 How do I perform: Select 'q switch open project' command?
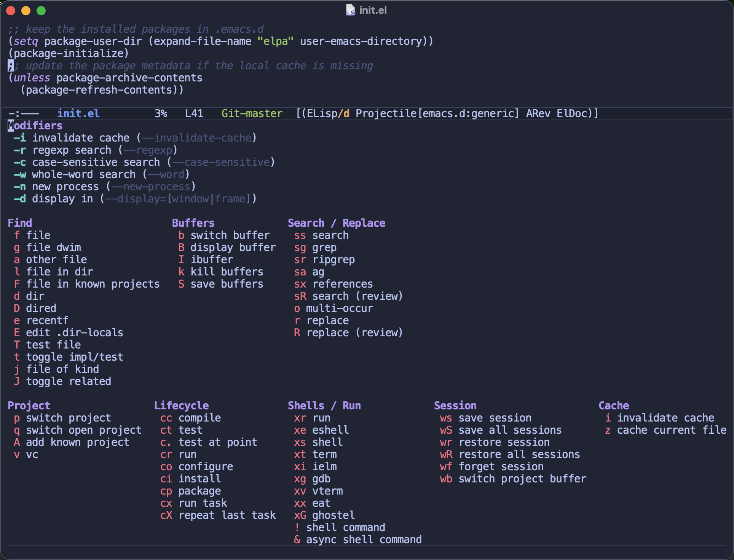78,430
